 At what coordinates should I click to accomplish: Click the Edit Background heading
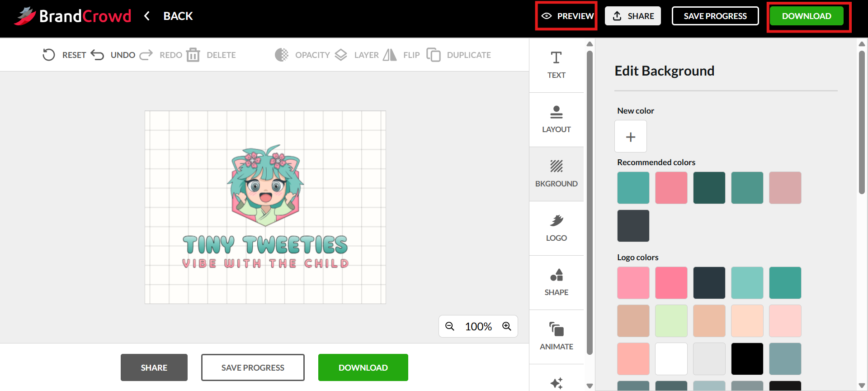pyautogui.click(x=665, y=71)
